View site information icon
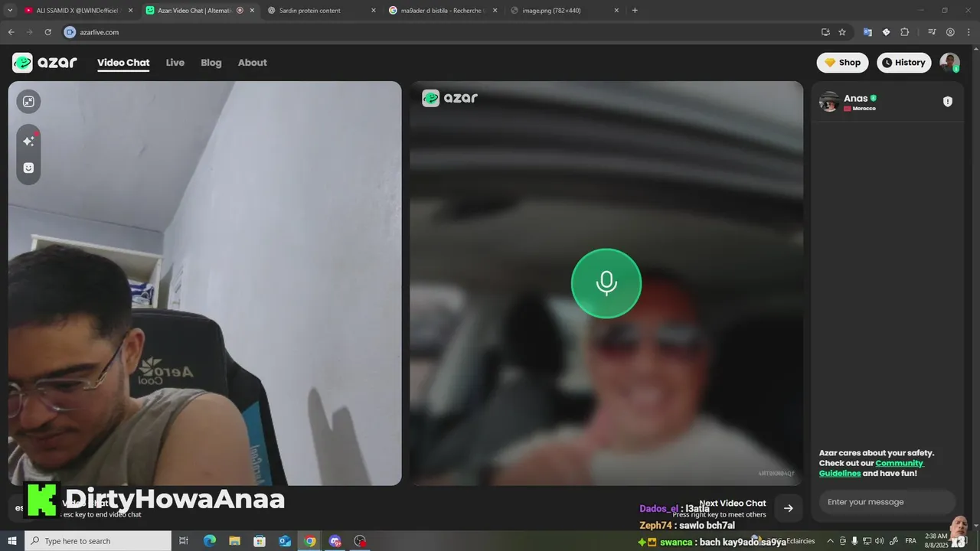 (x=70, y=32)
